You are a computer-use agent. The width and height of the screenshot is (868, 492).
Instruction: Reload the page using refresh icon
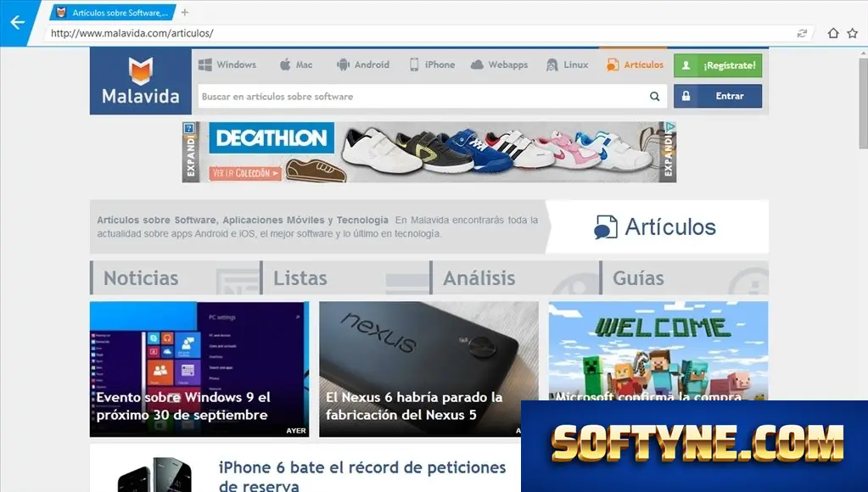tap(802, 33)
